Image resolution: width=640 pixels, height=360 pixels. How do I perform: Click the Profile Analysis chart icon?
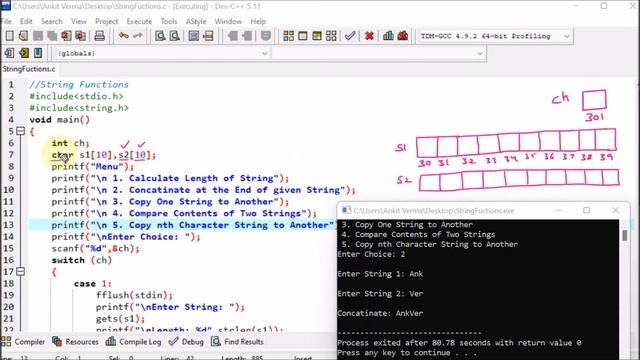click(x=388, y=36)
